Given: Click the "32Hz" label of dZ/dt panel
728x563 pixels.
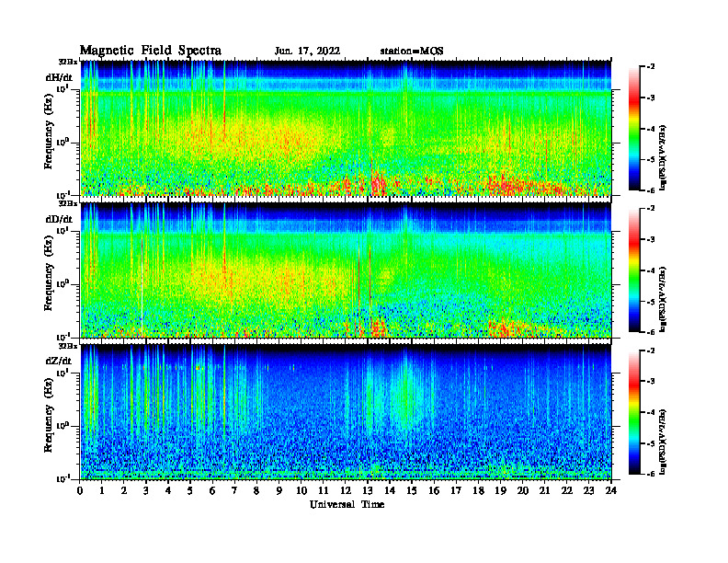Looking at the screenshot, I should point(67,346).
